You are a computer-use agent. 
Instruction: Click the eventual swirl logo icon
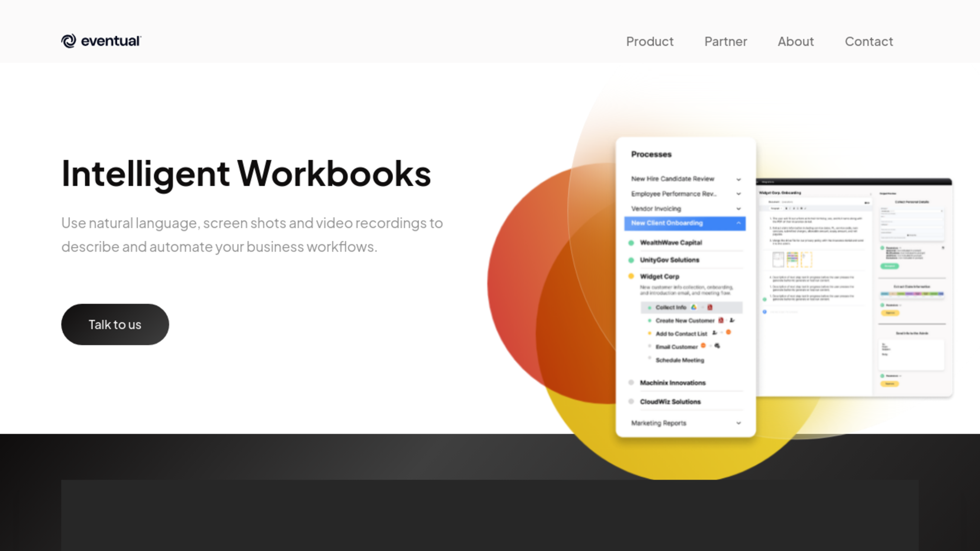(69, 41)
